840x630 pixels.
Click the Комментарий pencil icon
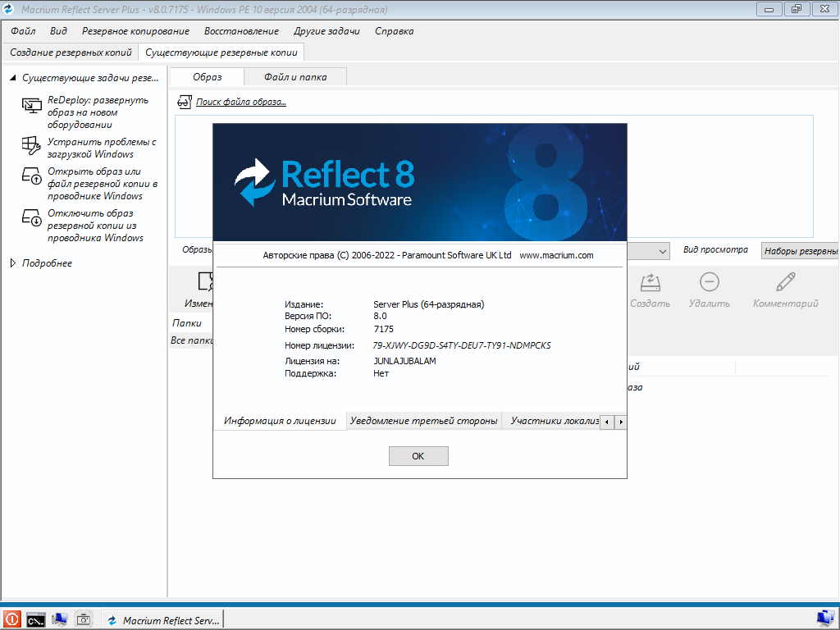pyautogui.click(x=785, y=283)
